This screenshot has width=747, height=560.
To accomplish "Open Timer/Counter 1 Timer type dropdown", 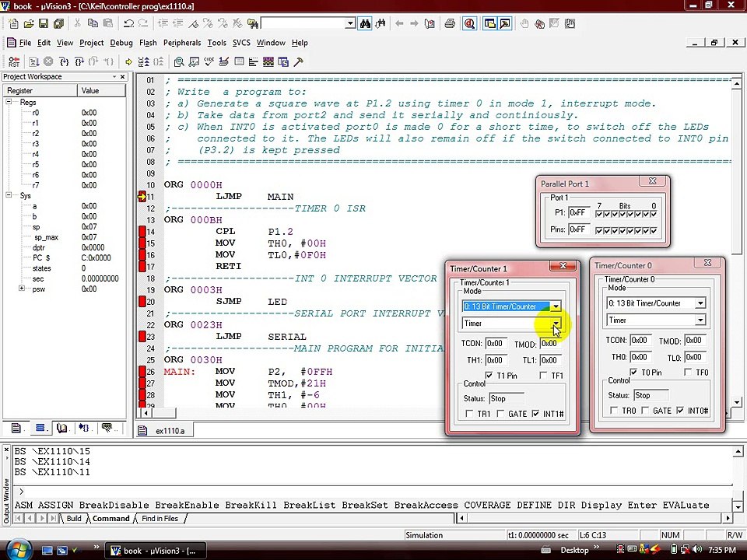I will 556,324.
